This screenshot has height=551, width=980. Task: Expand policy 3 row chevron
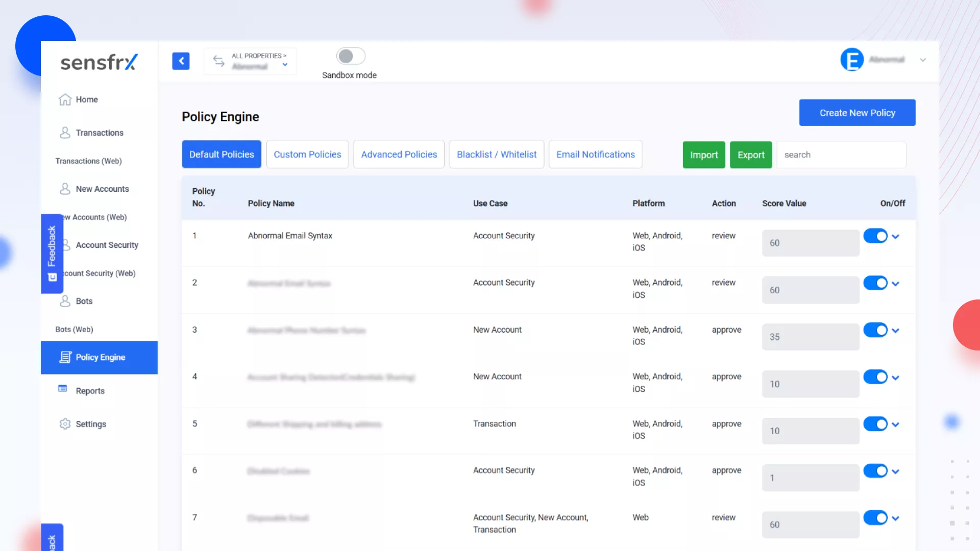[896, 331]
